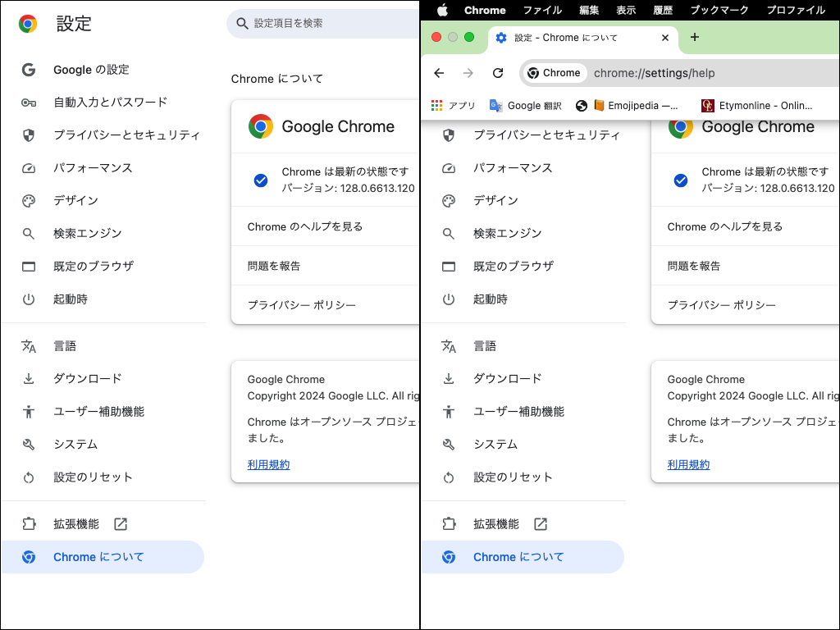840x630 pixels.
Task: Select the 設定 - Chrome について tab
Action: click(566, 38)
